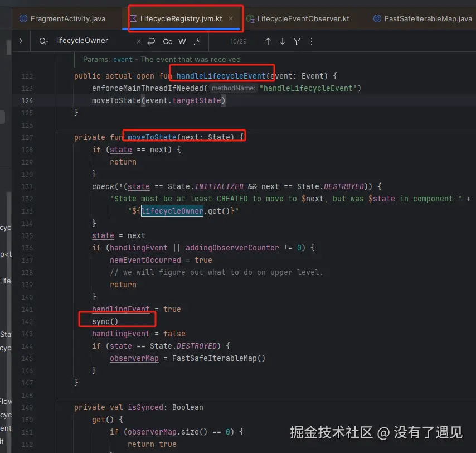Open the LifecycleEventObserver.kt tab

303,18
